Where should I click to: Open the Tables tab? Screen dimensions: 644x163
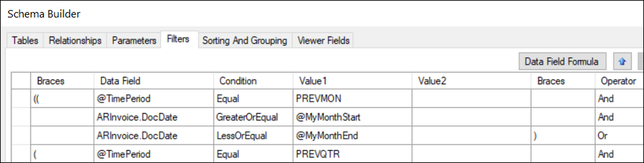[25, 40]
